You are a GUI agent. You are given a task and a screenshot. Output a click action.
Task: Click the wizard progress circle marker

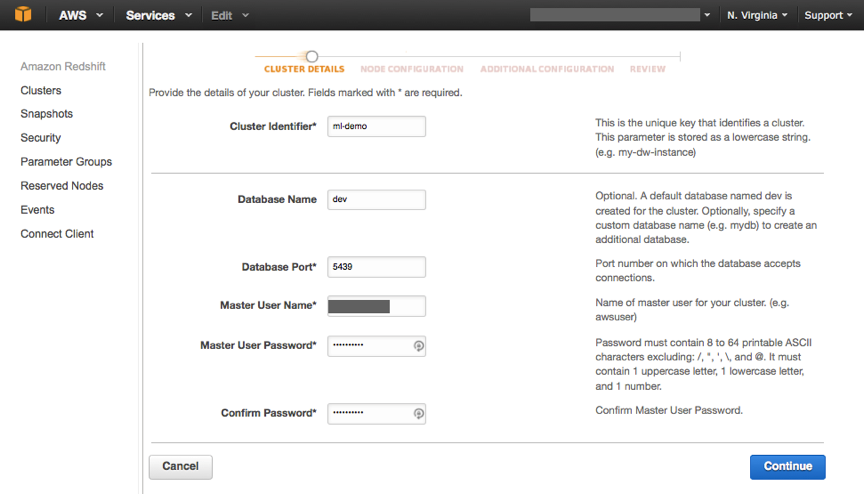pos(312,56)
